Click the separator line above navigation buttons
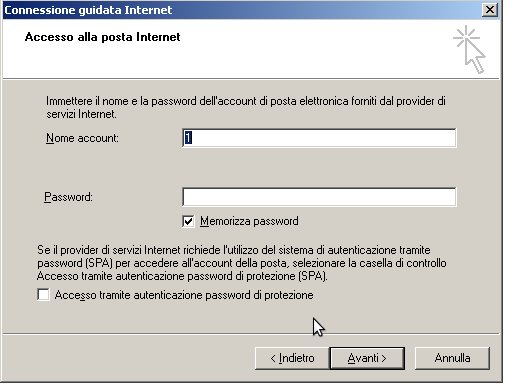 tap(251, 333)
